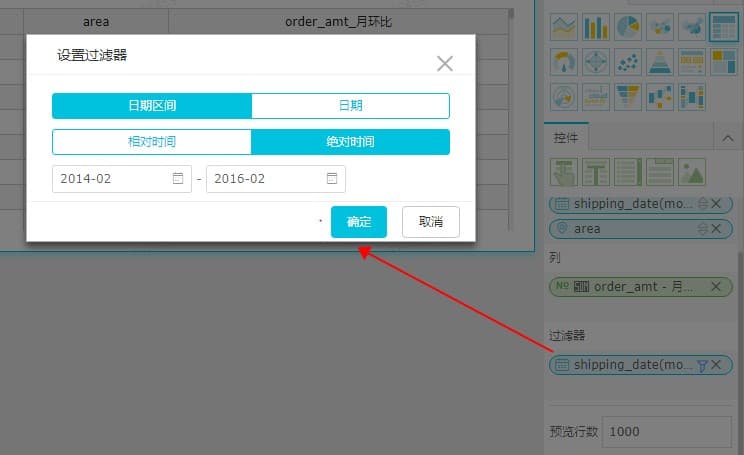Remove the area dimension pill
The image size is (744, 455).
[716, 229]
